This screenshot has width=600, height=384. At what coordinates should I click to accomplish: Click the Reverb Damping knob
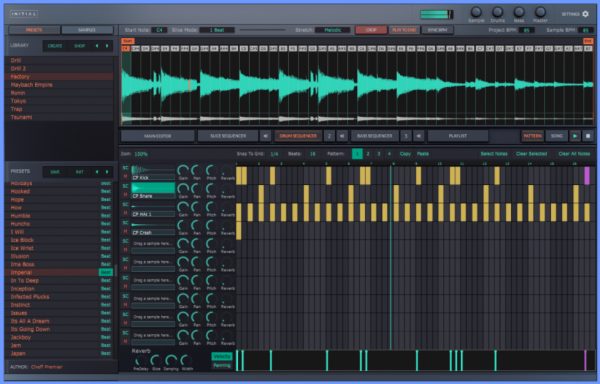pos(171,361)
